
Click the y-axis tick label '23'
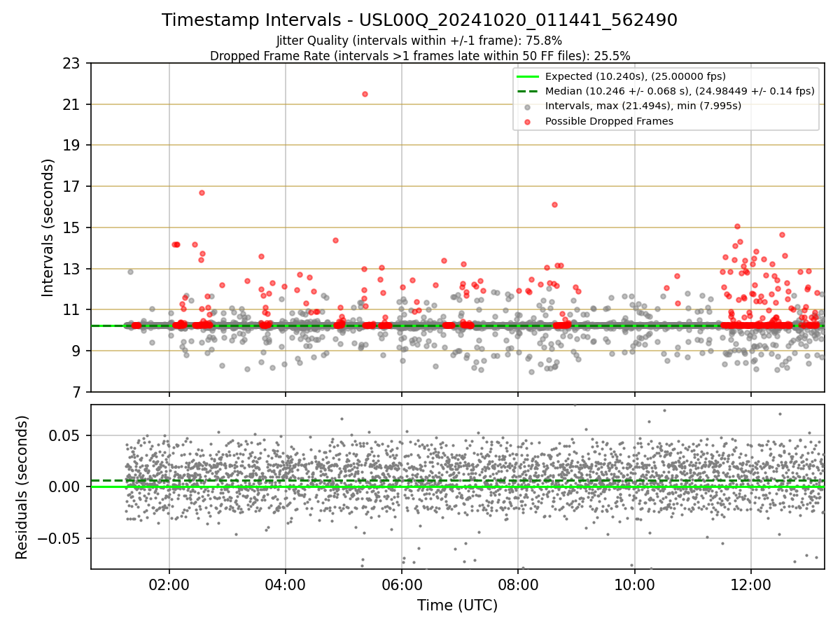coord(73,64)
